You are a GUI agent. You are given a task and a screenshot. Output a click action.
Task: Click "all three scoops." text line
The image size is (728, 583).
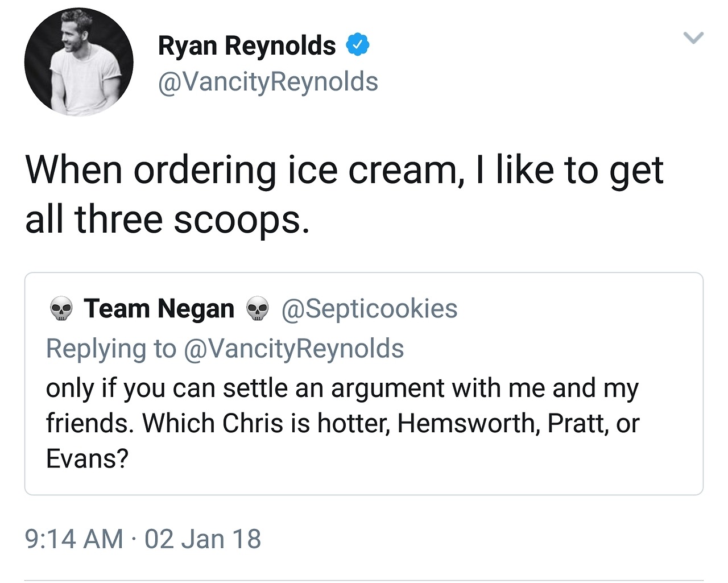point(168,220)
